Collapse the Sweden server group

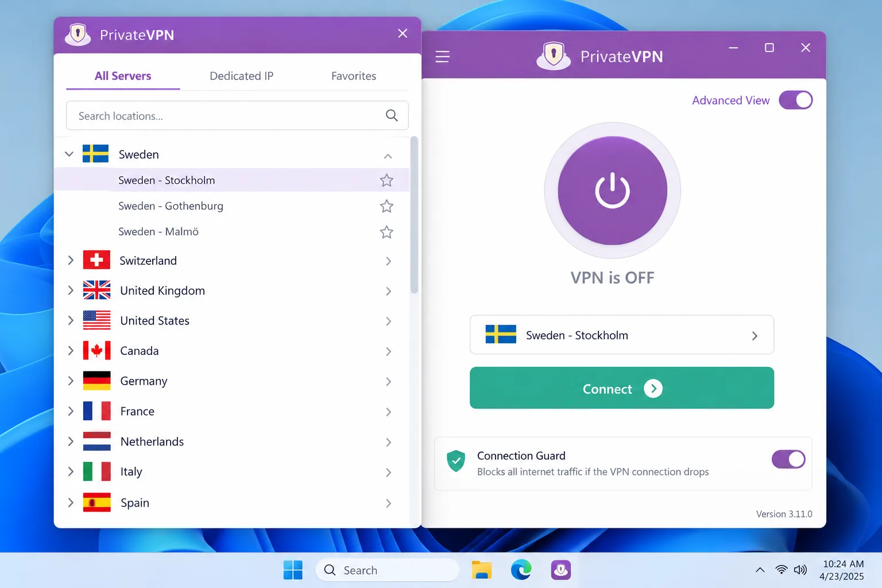[x=69, y=154]
